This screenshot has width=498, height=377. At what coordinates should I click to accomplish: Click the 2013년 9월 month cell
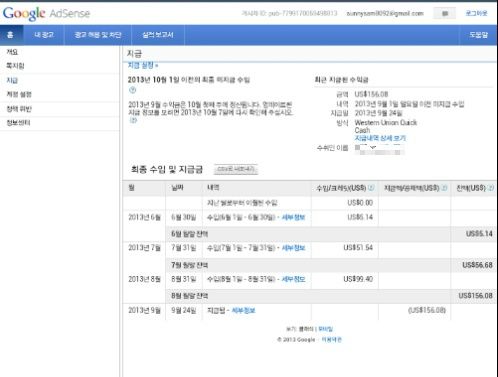click(144, 310)
